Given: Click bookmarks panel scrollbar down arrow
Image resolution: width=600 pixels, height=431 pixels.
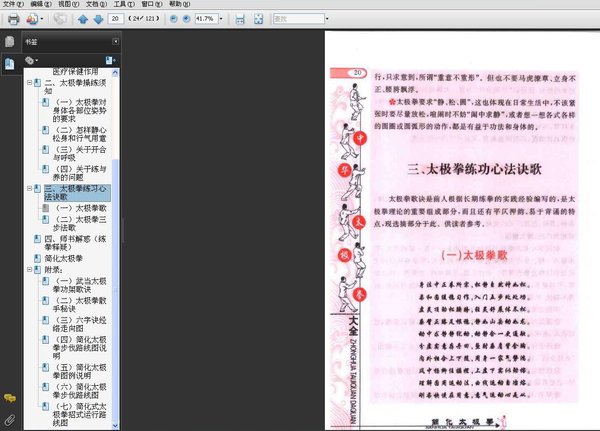Looking at the screenshot, I should [115, 426].
